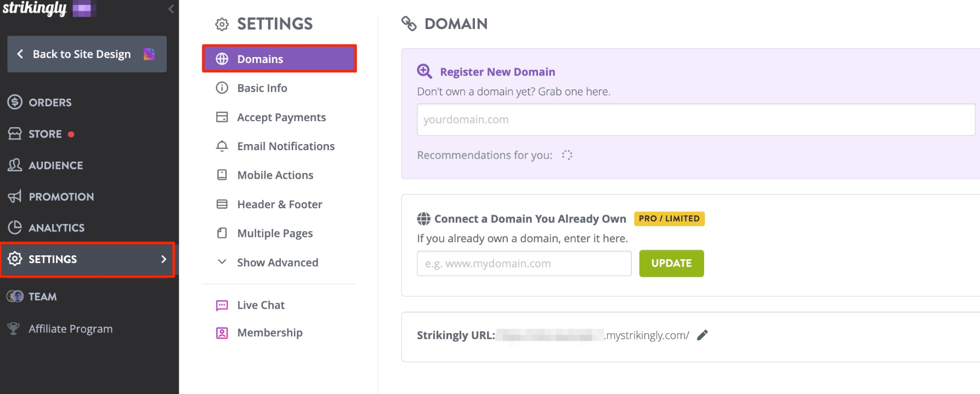Click the Header & Footer layout icon

pyautogui.click(x=222, y=204)
